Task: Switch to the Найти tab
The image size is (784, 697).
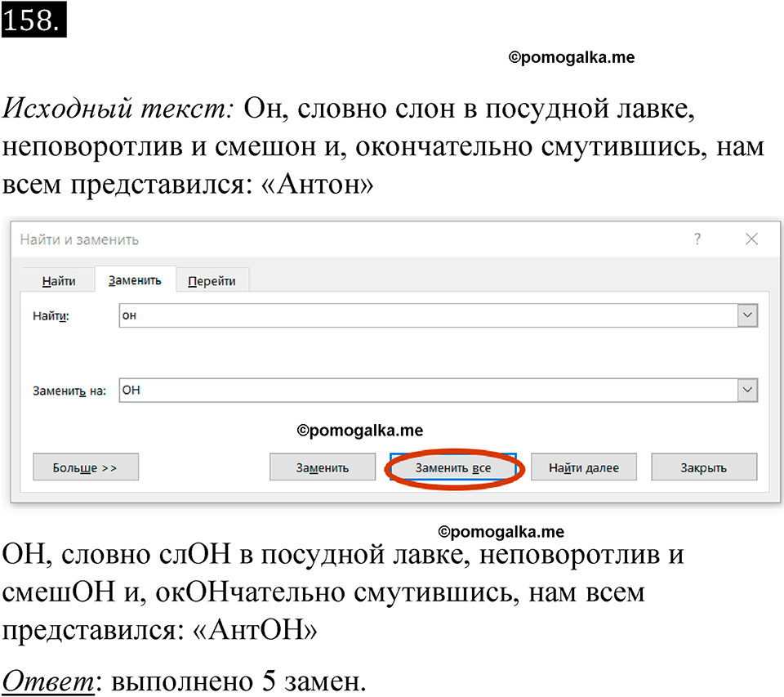Action: point(59,281)
